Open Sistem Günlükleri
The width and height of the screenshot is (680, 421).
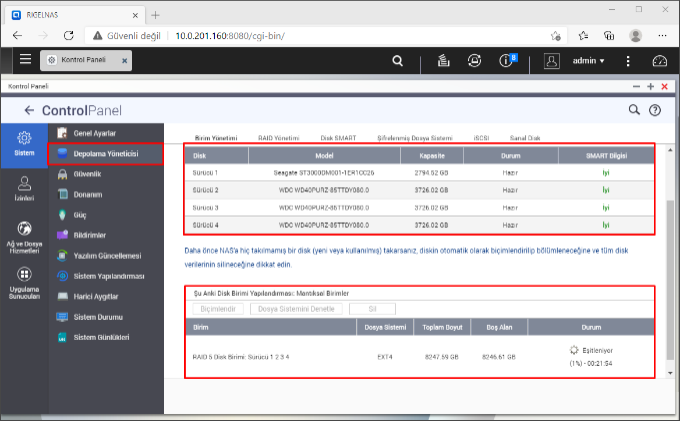point(106,337)
